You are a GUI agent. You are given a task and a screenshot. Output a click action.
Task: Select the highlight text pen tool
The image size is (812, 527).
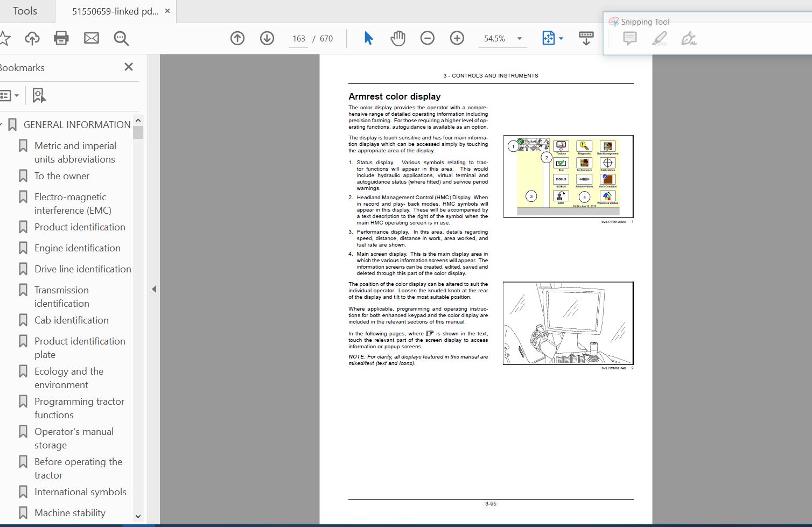click(660, 38)
